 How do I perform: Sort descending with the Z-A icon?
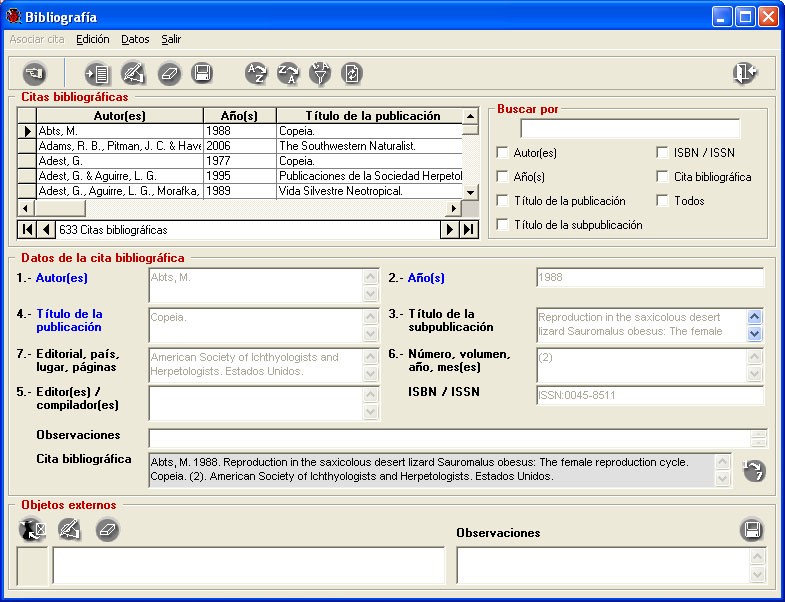tap(288, 74)
